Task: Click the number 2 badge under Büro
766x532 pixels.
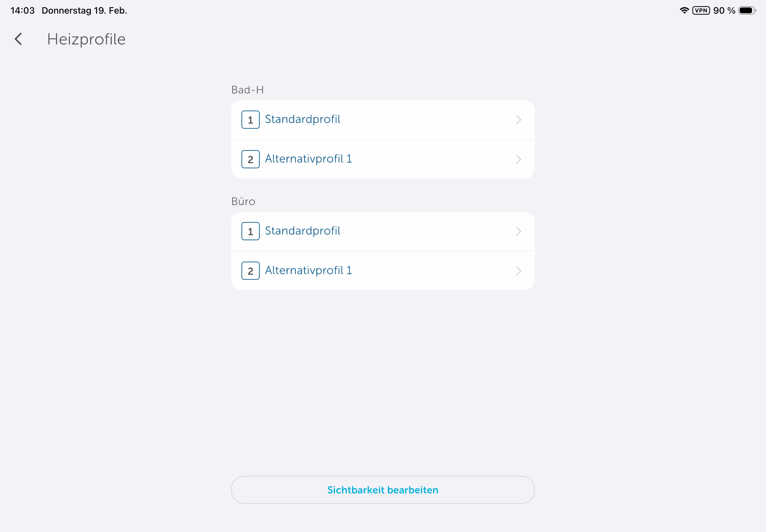Action: coord(250,271)
